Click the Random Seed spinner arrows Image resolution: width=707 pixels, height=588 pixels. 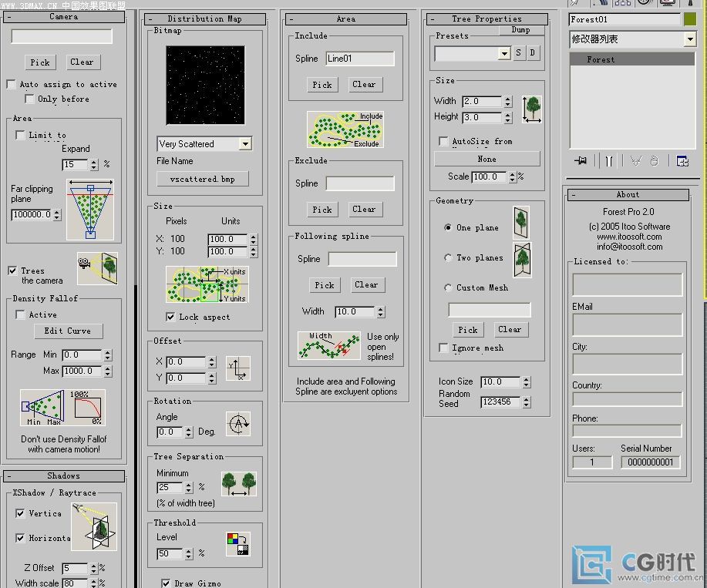tap(527, 402)
